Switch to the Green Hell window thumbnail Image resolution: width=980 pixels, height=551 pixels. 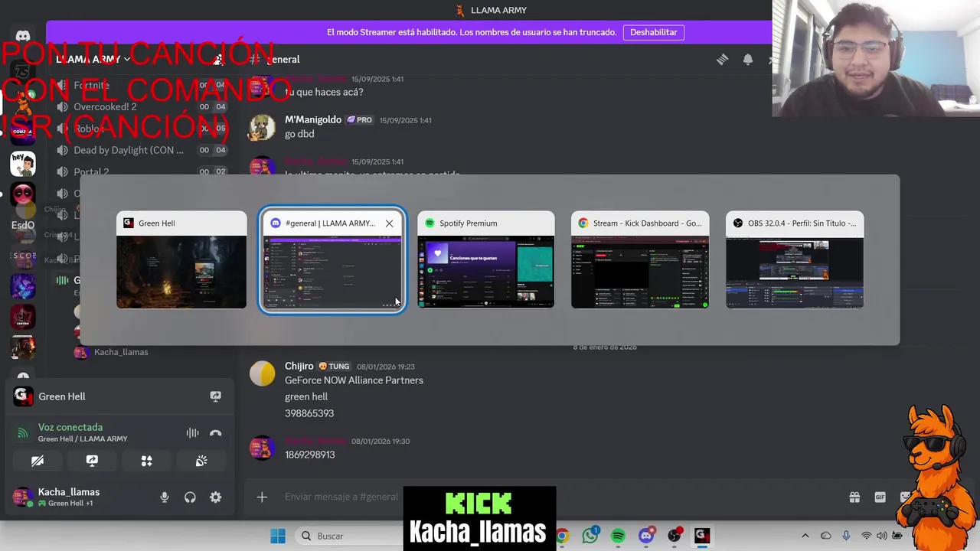181,260
